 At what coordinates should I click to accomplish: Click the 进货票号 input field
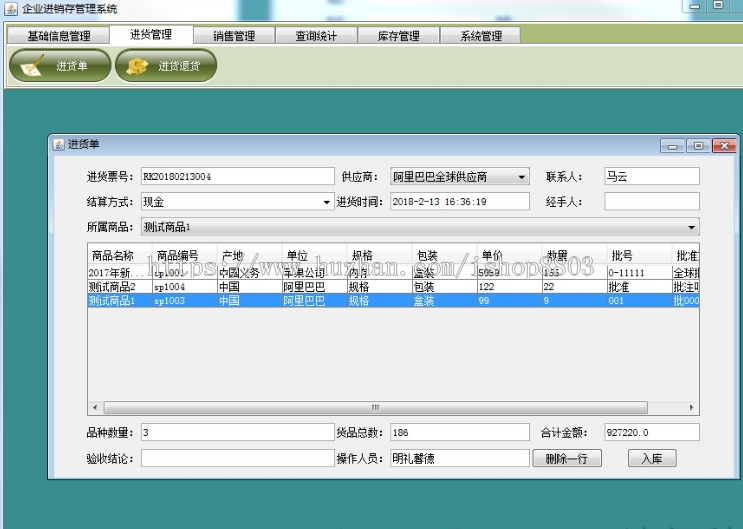click(238, 176)
